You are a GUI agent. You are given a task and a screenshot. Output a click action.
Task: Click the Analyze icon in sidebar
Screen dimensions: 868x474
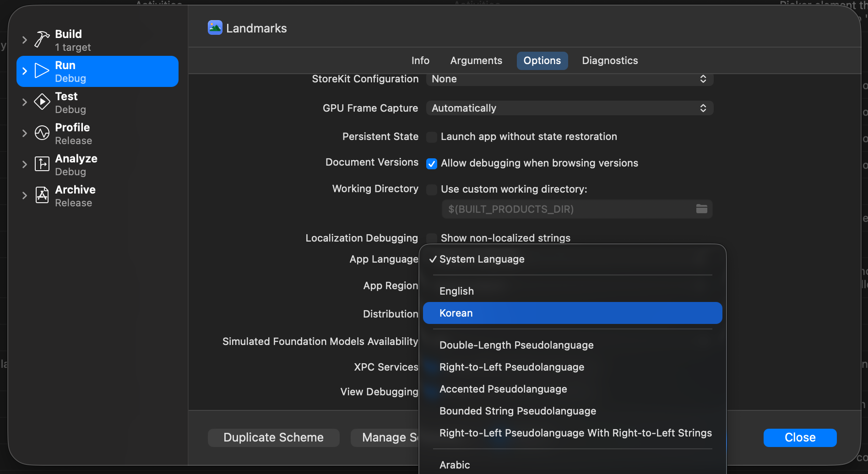pos(42,164)
